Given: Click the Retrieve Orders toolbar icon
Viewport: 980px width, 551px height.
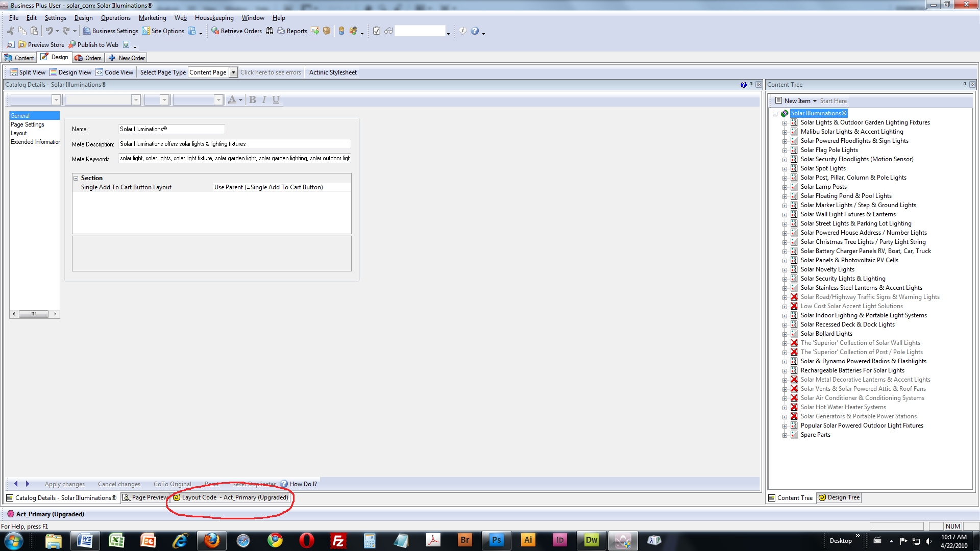Looking at the screenshot, I should coord(215,31).
